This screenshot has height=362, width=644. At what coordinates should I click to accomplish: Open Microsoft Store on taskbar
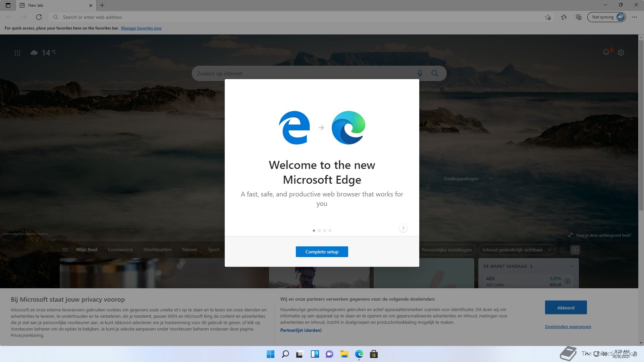(x=374, y=354)
